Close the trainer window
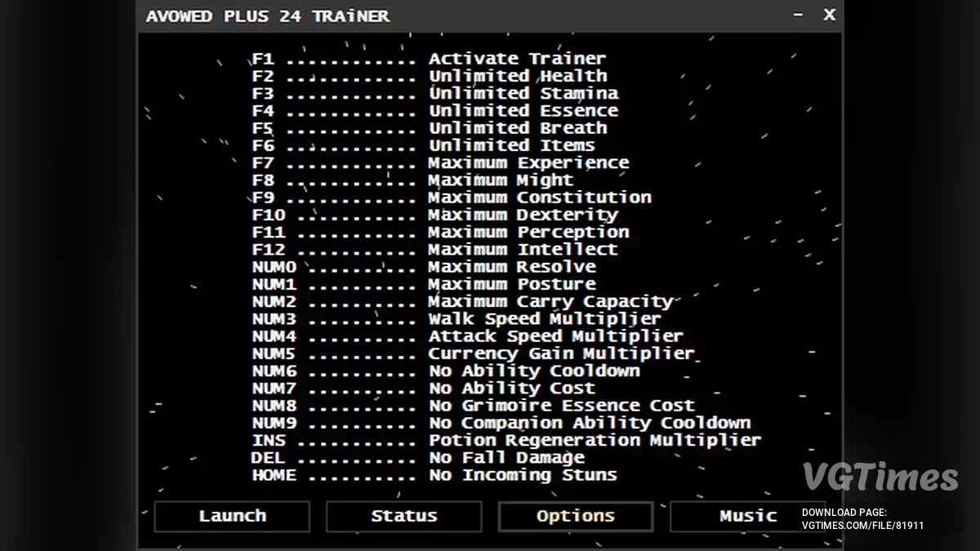Image resolution: width=980 pixels, height=551 pixels. (829, 16)
